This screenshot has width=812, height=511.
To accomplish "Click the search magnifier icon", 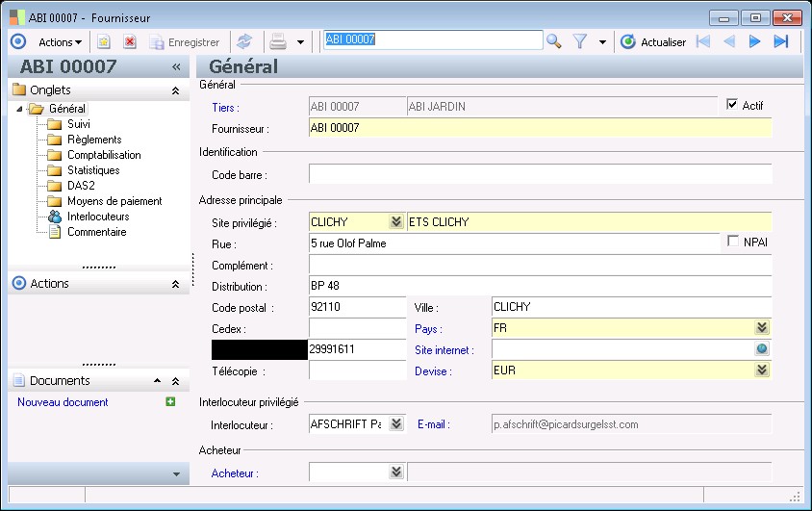I will [x=553, y=41].
